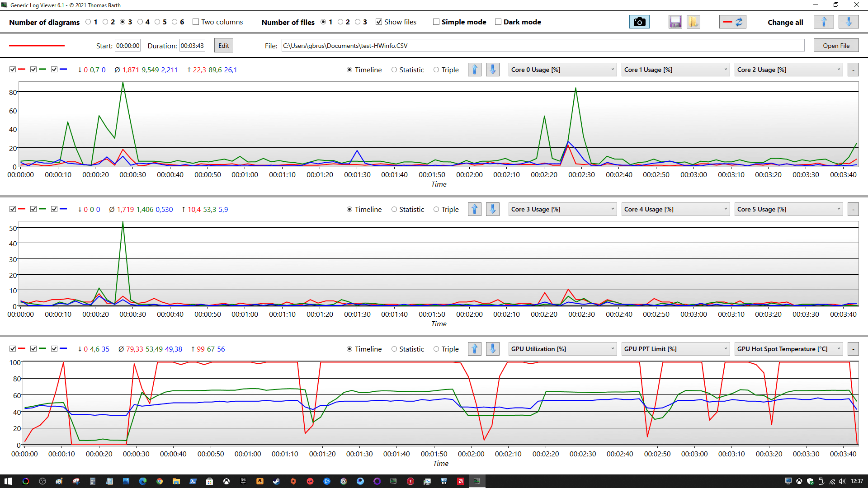This screenshot has width=868, height=488.
Task: Click the file path input field
Action: click(542, 46)
